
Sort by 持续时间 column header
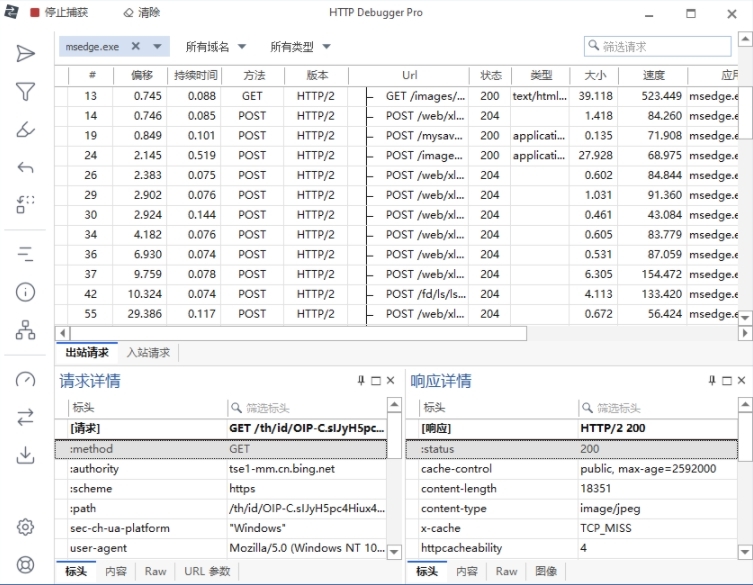(195, 75)
